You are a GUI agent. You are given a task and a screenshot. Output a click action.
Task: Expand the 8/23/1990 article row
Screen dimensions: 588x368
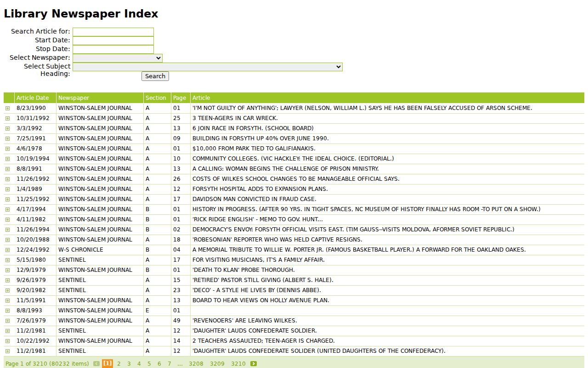tap(7, 108)
